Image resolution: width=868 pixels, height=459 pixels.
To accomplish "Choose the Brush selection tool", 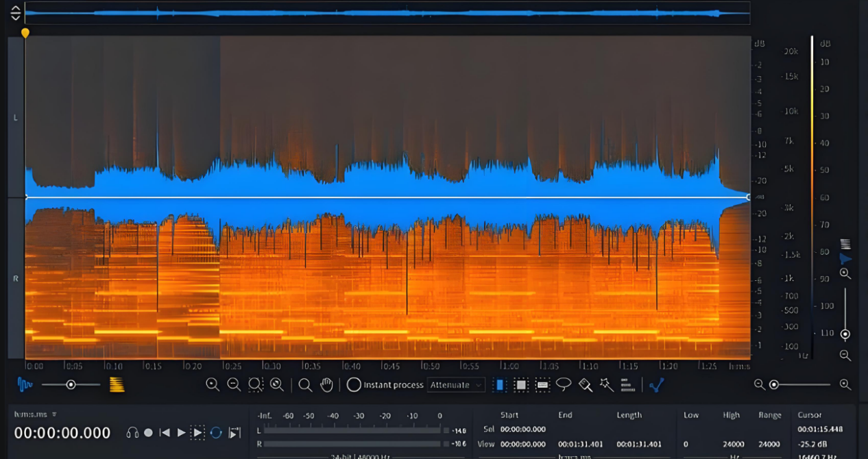I will coord(585,384).
